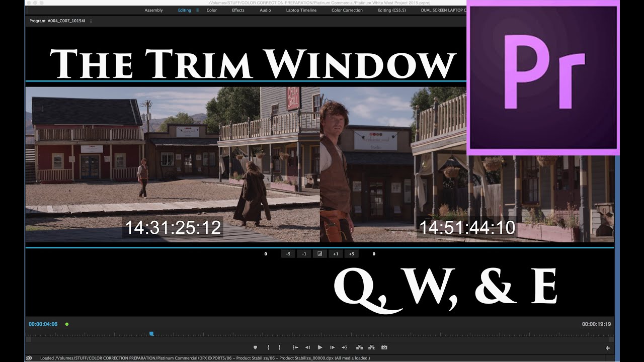The height and width of the screenshot is (362, 644).
Task: Click the duration timecode 00:00:19:19
Action: pos(596,324)
